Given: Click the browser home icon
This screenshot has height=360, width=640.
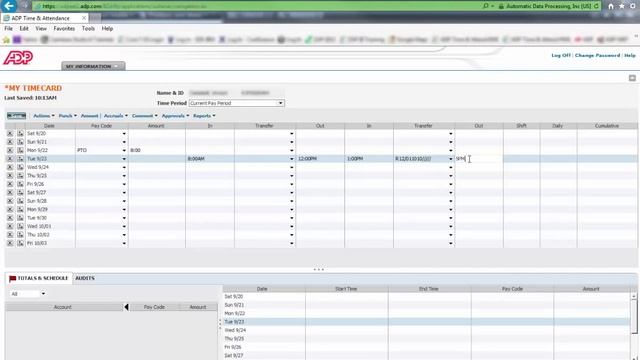Looking at the screenshot, I should 611,6.
